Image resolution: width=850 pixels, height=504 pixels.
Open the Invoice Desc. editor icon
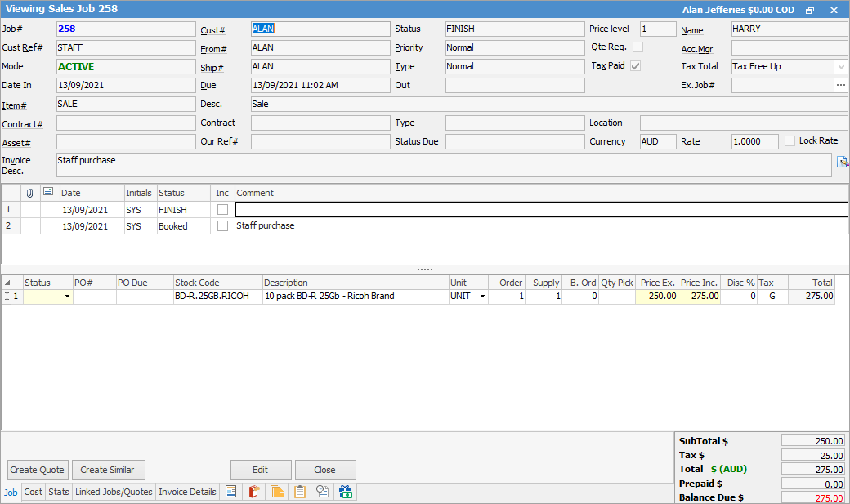pos(843,163)
